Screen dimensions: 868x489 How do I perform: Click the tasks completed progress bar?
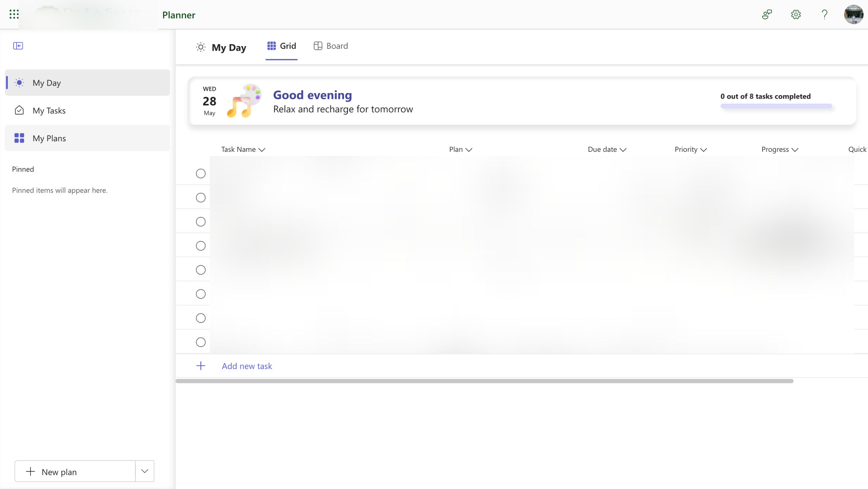pyautogui.click(x=776, y=106)
